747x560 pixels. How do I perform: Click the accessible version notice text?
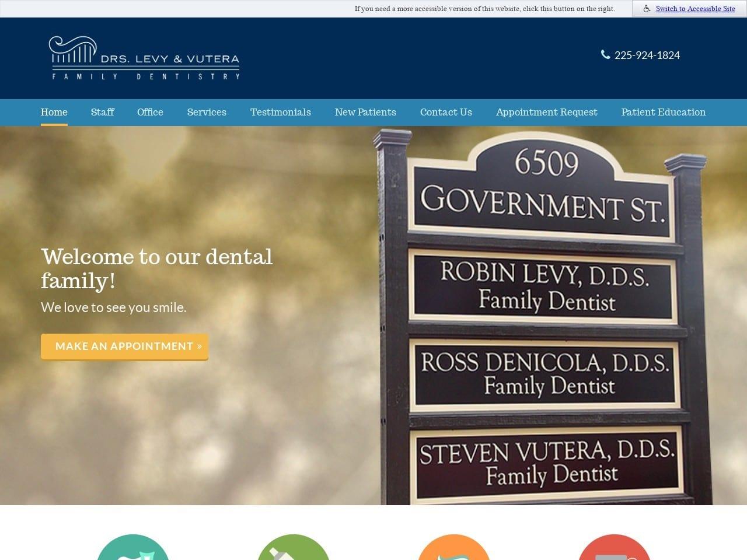coord(484,9)
